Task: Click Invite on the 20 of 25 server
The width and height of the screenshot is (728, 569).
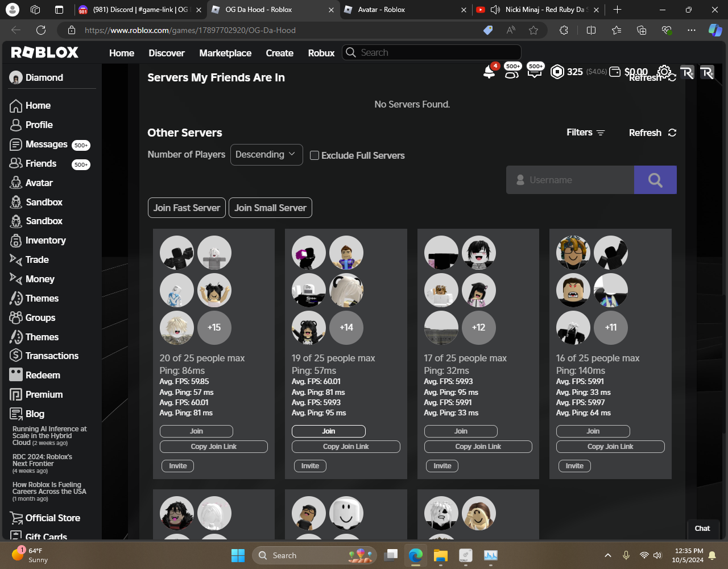Action: pos(178,466)
